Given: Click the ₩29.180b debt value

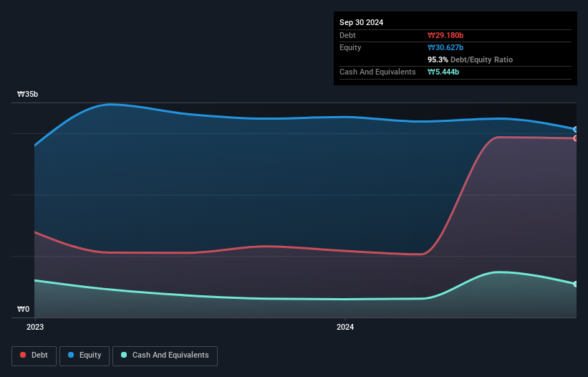Looking at the screenshot, I should [x=445, y=35].
